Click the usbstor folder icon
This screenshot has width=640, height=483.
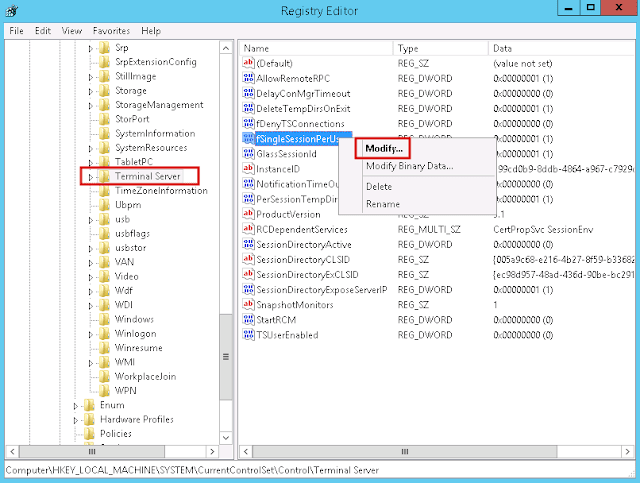click(104, 248)
